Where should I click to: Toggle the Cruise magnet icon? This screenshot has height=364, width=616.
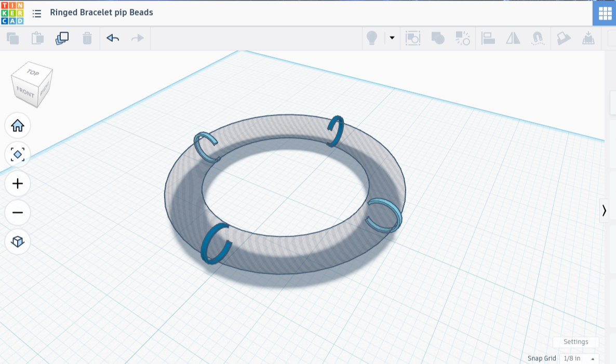[x=538, y=38]
